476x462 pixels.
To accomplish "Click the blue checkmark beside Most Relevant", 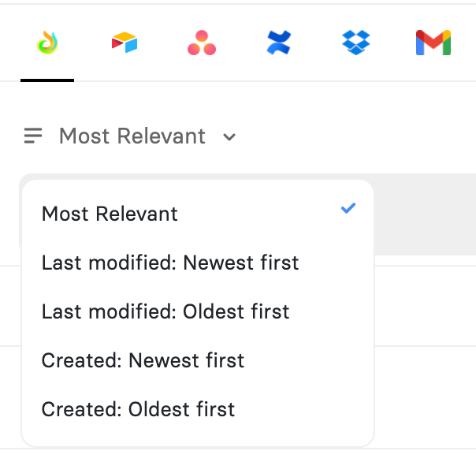I will [x=348, y=208].
